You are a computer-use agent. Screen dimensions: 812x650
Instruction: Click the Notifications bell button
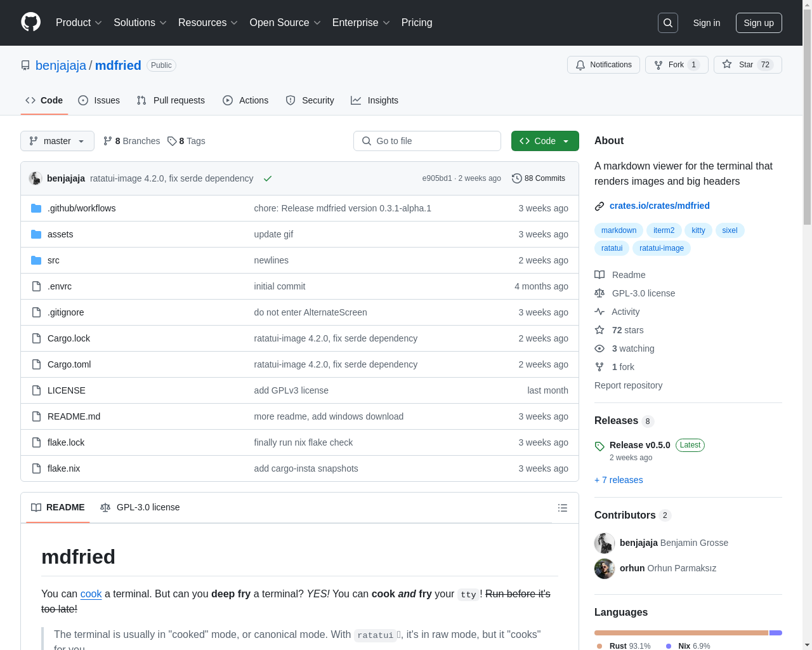(x=603, y=65)
